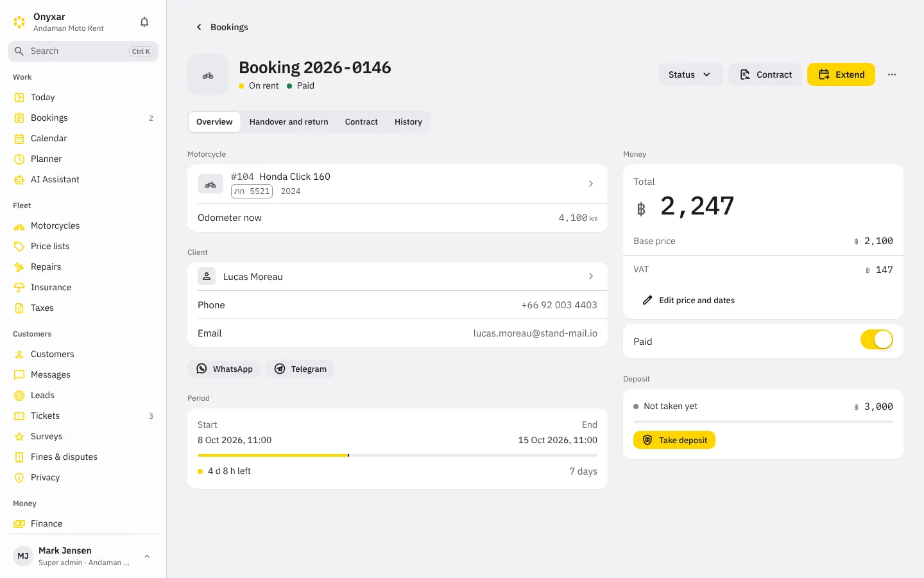Viewport: 924px width, 578px height.
Task: Open Tickets in the sidebar
Action: tap(83, 416)
